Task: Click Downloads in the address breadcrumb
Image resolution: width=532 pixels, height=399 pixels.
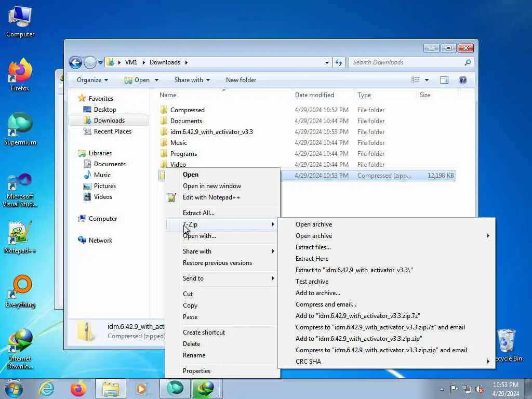Action: 165,62
